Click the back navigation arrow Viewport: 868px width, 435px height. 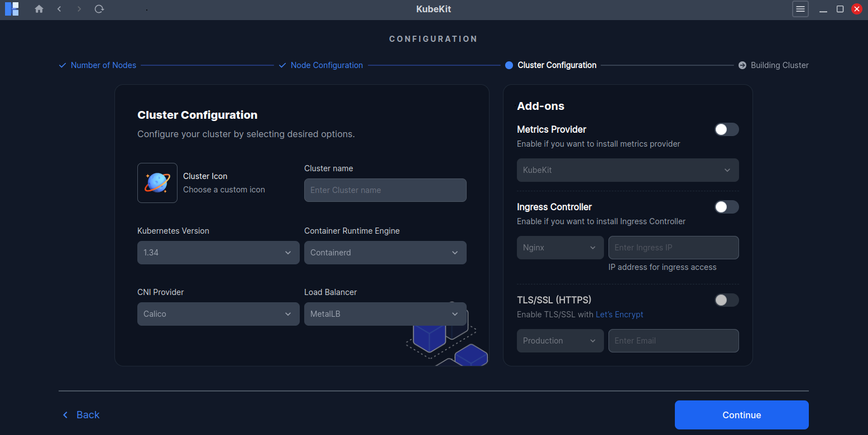click(59, 9)
